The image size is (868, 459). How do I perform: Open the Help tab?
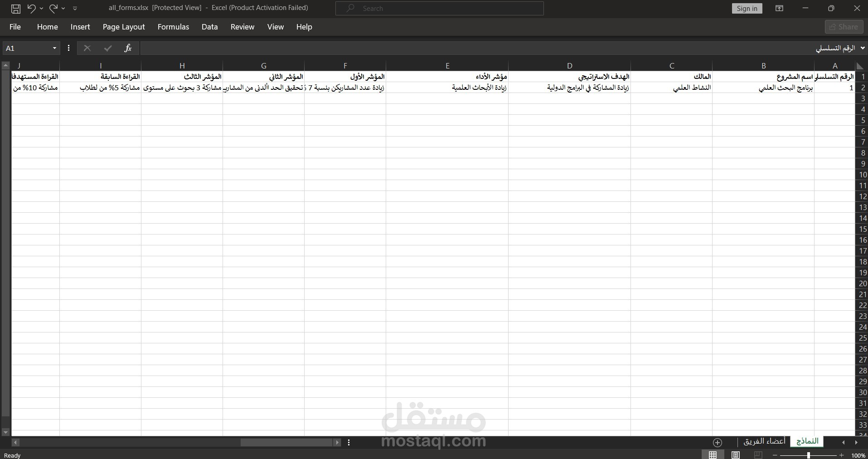click(304, 27)
